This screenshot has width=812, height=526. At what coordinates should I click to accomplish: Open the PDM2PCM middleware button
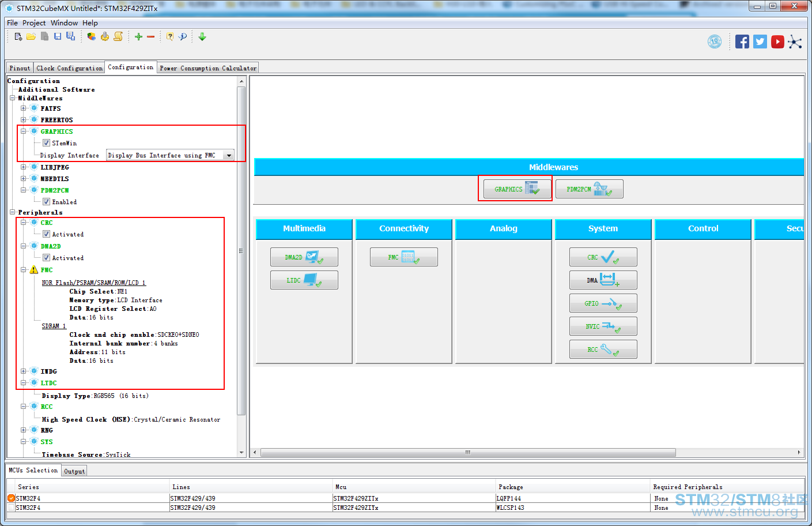[x=590, y=189]
